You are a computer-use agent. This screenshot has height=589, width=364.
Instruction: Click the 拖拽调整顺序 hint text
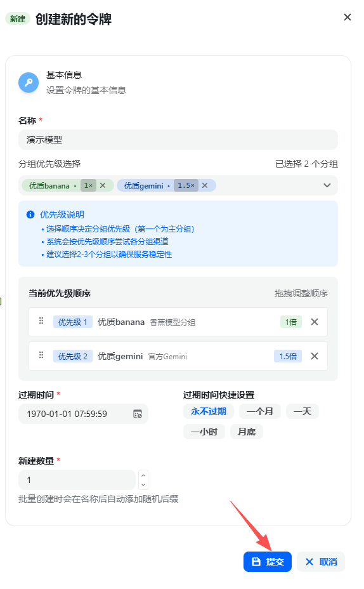click(x=301, y=293)
